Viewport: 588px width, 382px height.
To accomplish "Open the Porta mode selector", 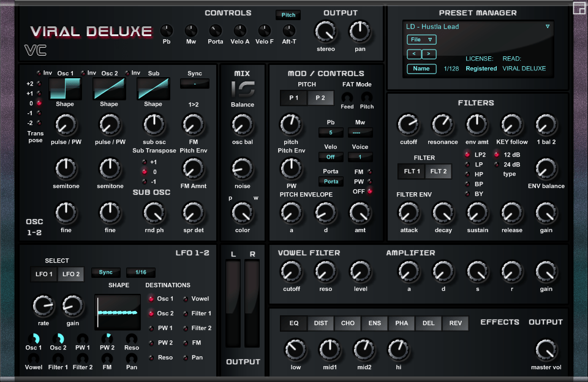I will [x=331, y=181].
